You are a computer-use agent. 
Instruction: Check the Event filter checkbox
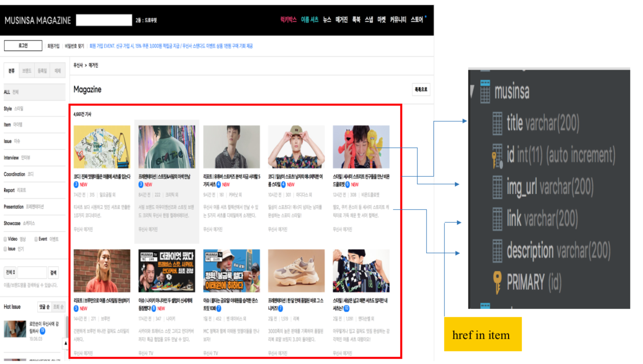pyautogui.click(x=36, y=239)
